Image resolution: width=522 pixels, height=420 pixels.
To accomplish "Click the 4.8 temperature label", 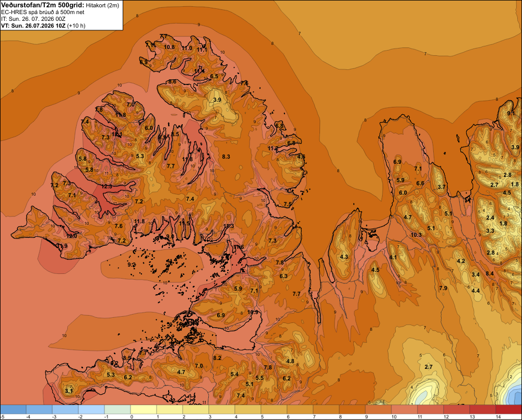I will 290,361.
